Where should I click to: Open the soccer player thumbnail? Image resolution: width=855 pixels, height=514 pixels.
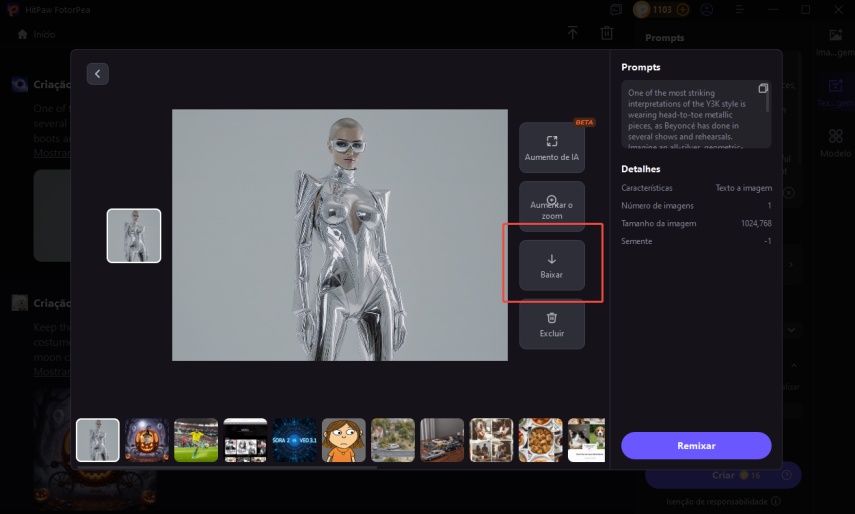click(x=196, y=440)
